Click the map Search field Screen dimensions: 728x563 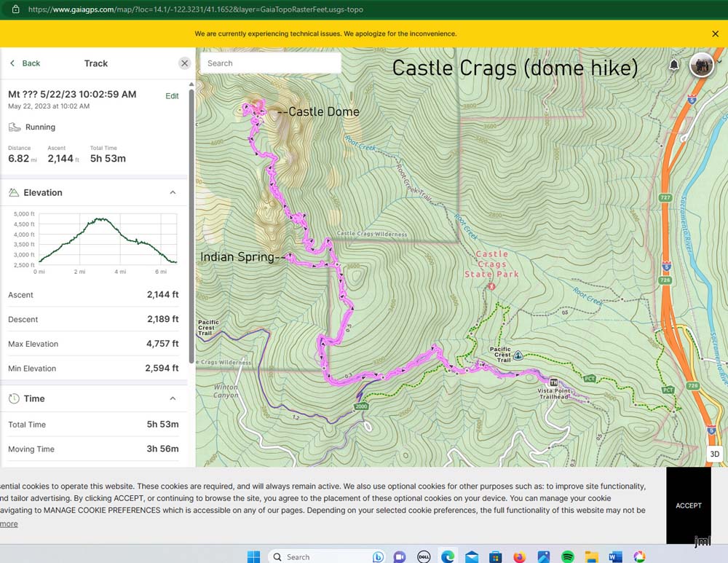270,63
